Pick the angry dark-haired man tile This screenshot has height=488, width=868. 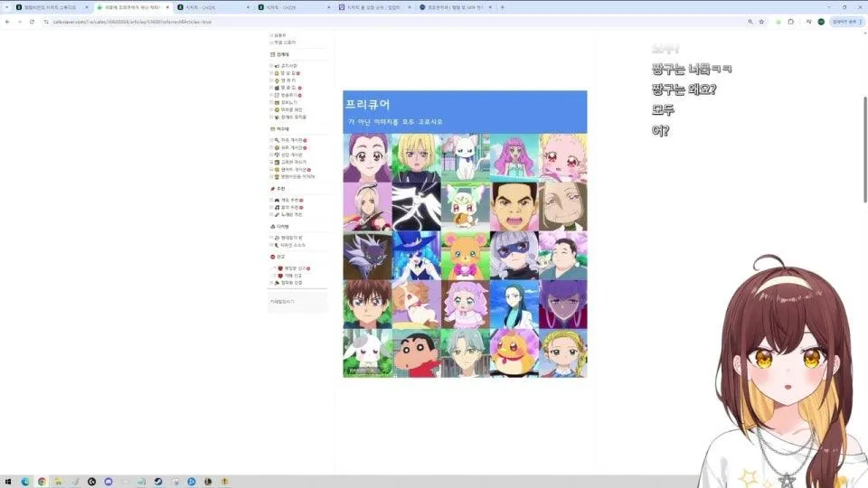click(x=514, y=207)
